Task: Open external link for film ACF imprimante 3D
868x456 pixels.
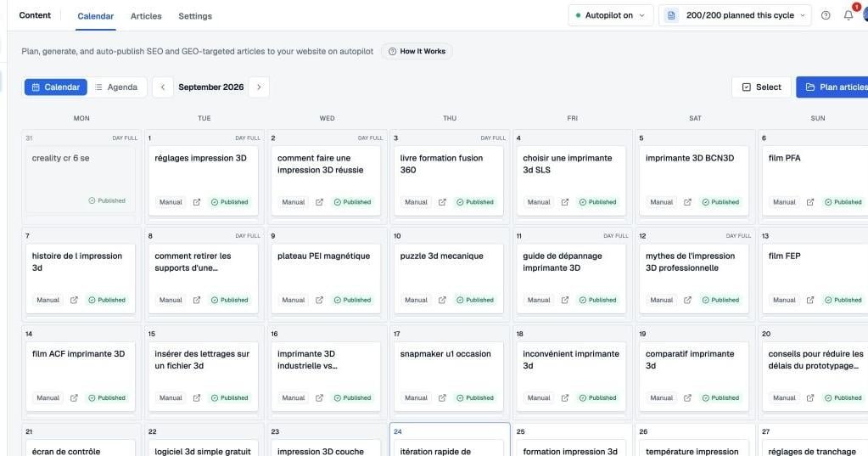Action: 74,397
